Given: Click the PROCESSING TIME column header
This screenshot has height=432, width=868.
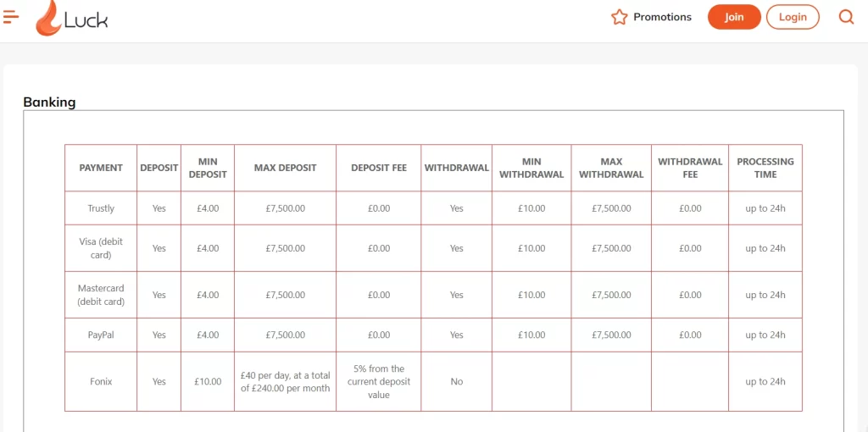Looking at the screenshot, I should click(765, 169).
